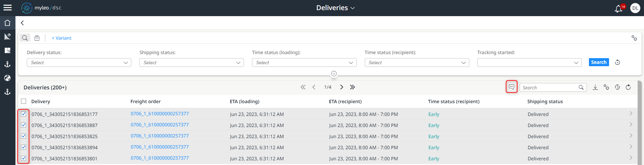Open the notifications bell
The height and width of the screenshot is (165, 644).
coord(618,9)
